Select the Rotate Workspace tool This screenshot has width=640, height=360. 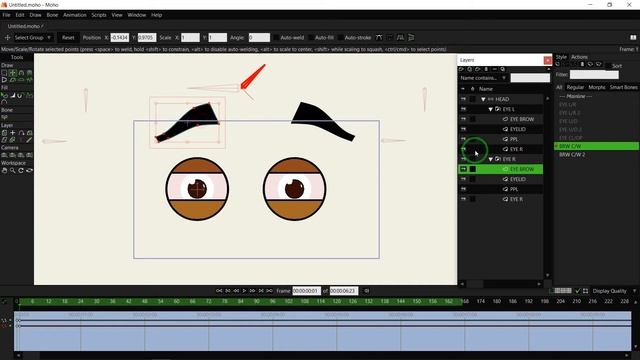29,170
